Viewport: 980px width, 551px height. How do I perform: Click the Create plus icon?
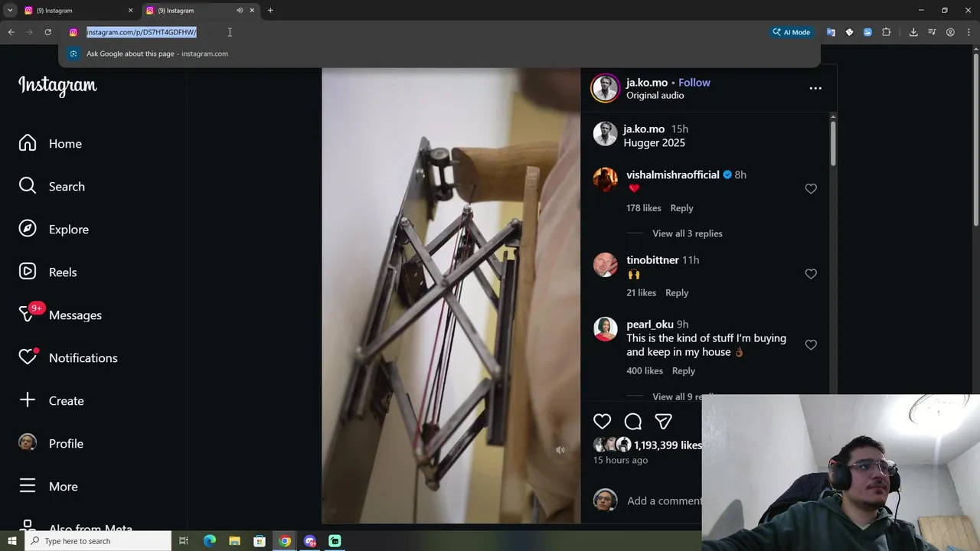pyautogui.click(x=28, y=400)
